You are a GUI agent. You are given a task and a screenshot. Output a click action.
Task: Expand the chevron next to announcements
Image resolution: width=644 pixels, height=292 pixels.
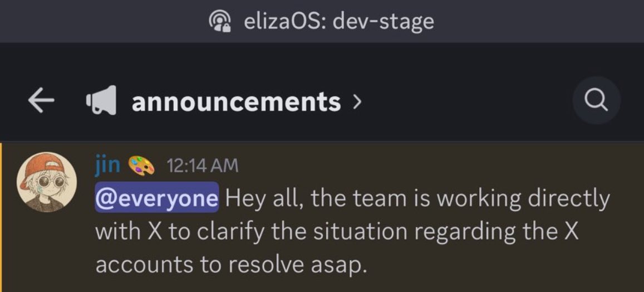[x=357, y=101]
